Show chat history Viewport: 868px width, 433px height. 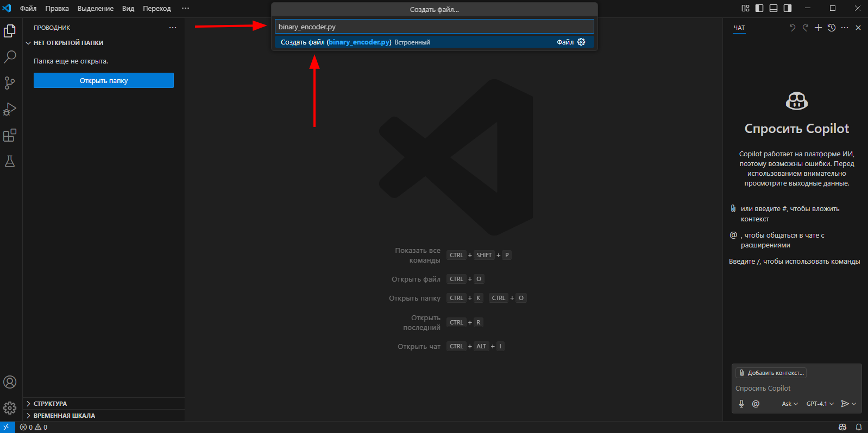(x=831, y=28)
